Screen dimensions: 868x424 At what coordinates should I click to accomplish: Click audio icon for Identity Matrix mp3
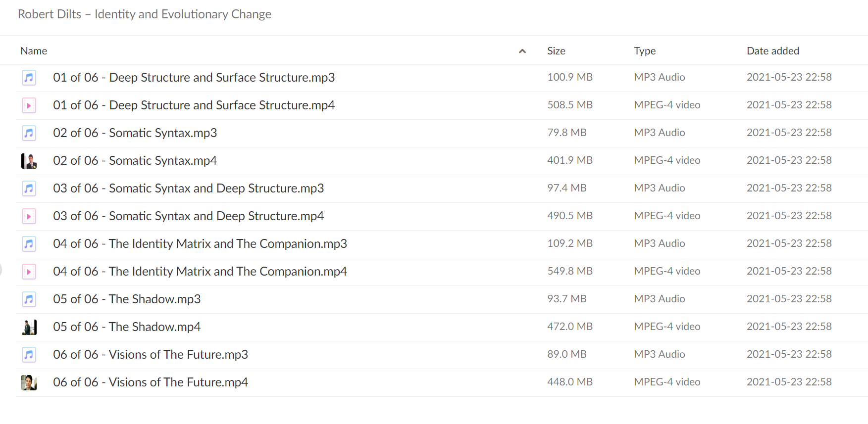click(x=29, y=244)
